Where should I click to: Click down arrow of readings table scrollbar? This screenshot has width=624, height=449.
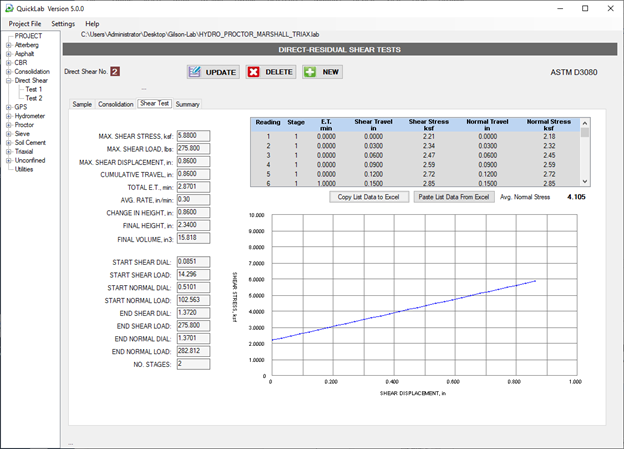585,182
